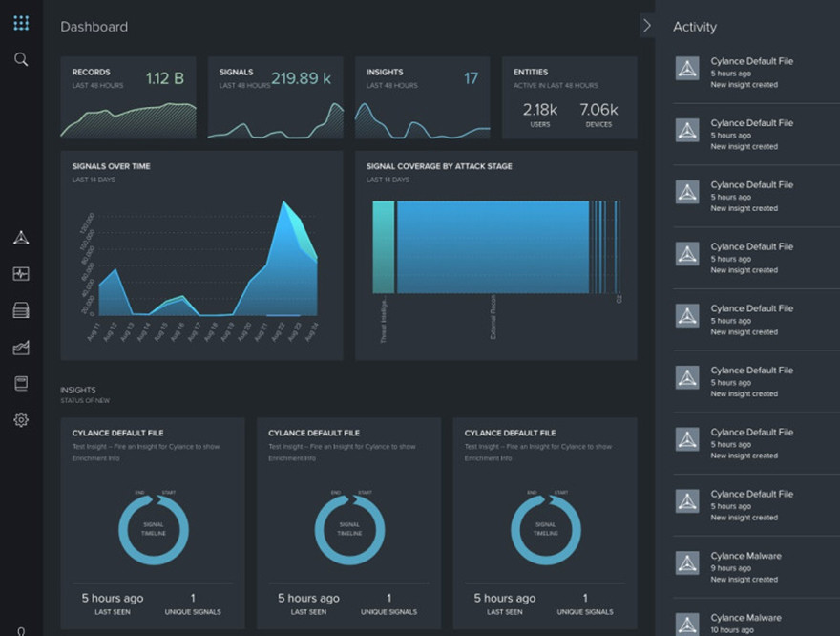Open the analytics chart icon in sidebar
The width and height of the screenshot is (840, 636).
click(x=21, y=348)
